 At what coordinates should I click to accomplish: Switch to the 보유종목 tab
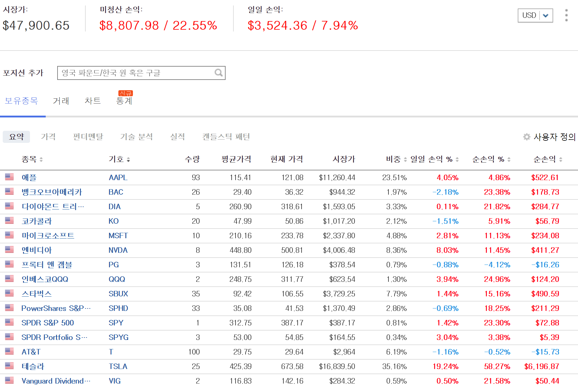pos(21,101)
